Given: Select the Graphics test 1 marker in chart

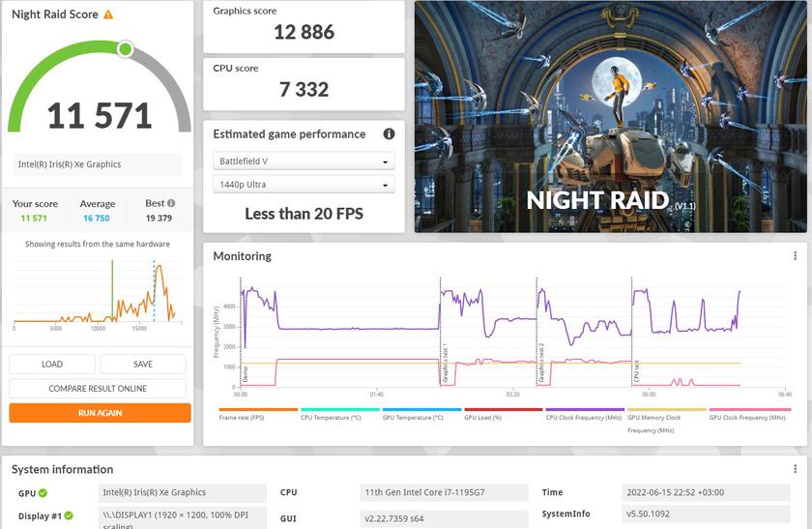Looking at the screenshot, I should tap(444, 363).
